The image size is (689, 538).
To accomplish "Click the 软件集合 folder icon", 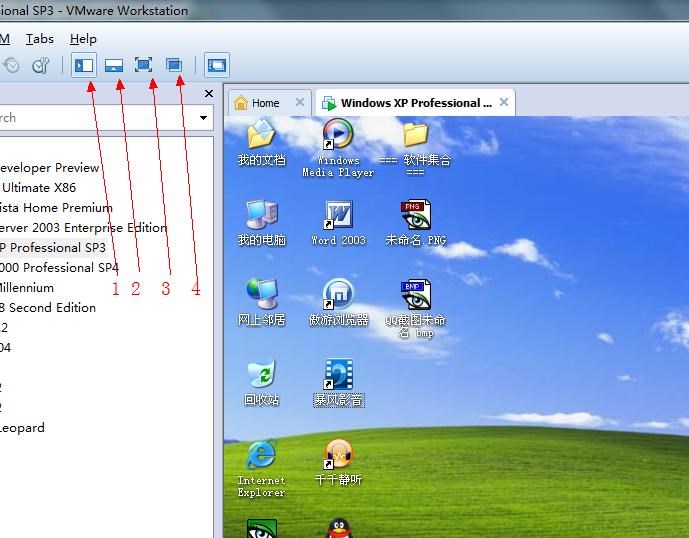I will [x=415, y=148].
